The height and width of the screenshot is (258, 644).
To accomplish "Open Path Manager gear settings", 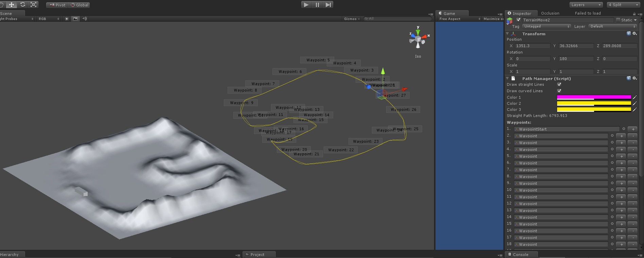I will click(x=634, y=78).
